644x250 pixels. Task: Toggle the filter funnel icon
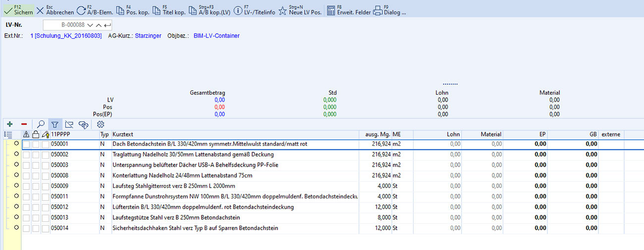(55, 125)
